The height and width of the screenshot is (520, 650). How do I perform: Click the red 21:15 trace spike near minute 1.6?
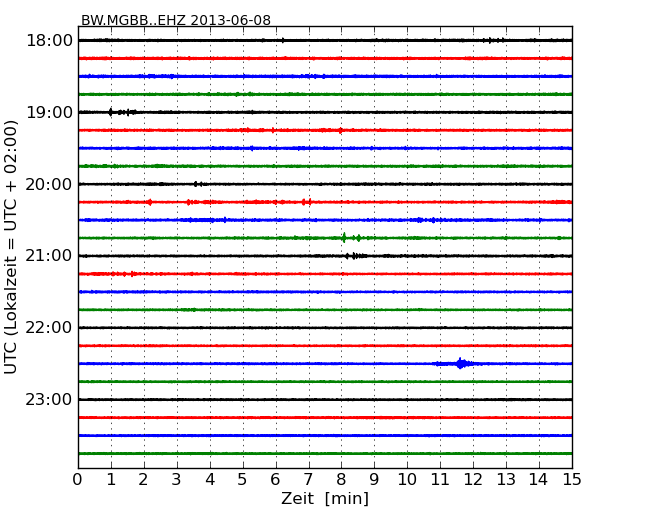coord(132,274)
